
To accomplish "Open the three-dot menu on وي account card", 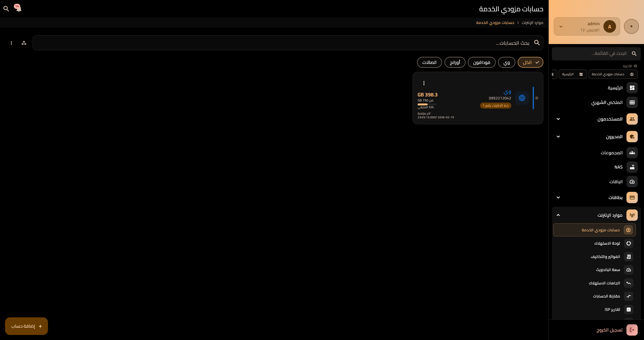I will (424, 83).
